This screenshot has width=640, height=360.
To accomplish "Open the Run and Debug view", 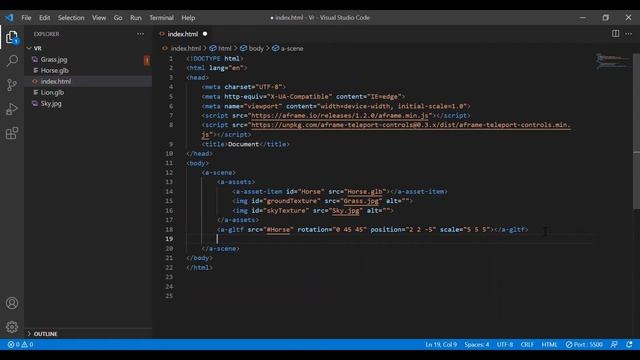I will tap(12, 109).
